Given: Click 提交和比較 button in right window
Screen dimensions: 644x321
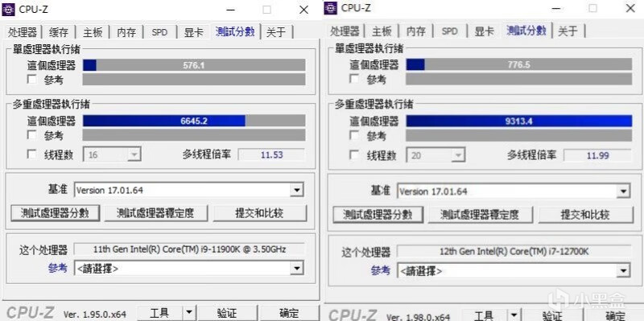Looking at the screenshot, I should click(586, 215).
